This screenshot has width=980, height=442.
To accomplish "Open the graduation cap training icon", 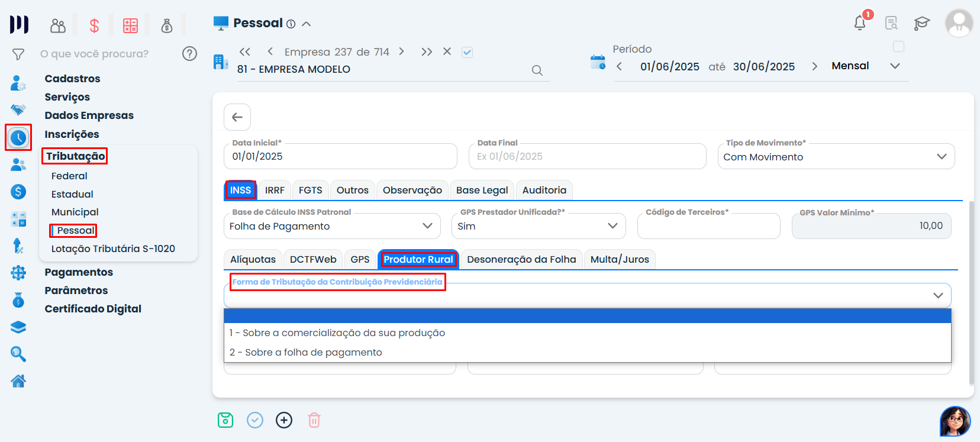I will pos(921,23).
